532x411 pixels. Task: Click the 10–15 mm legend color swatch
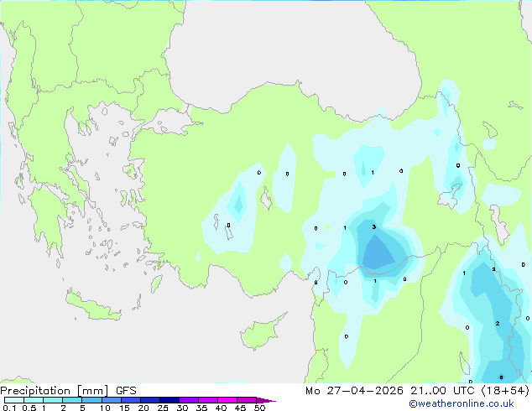pyautogui.click(x=112, y=400)
